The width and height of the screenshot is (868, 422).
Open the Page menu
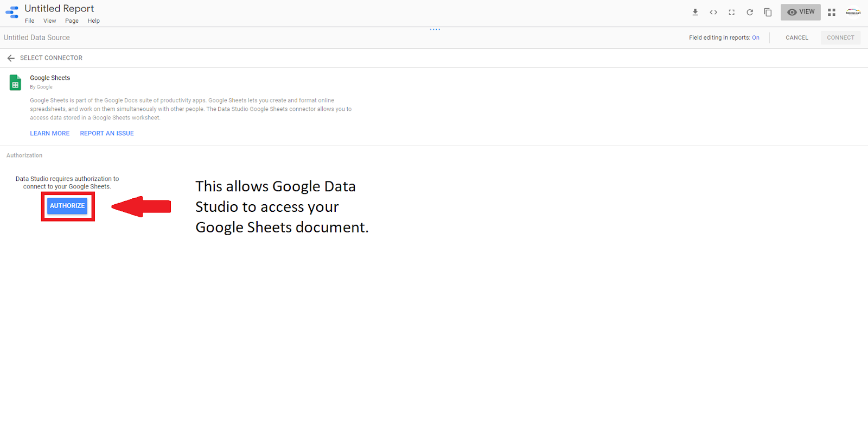pos(72,21)
